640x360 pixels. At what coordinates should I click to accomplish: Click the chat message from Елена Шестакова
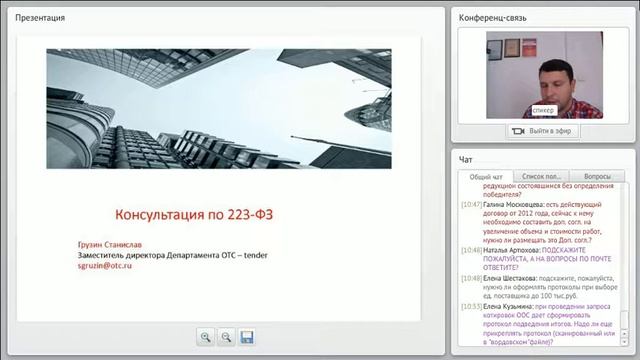point(539,287)
